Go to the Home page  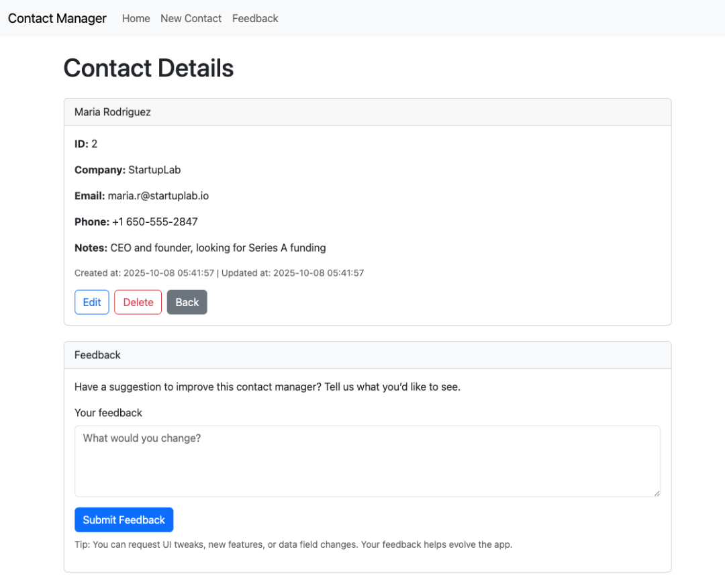[136, 18]
